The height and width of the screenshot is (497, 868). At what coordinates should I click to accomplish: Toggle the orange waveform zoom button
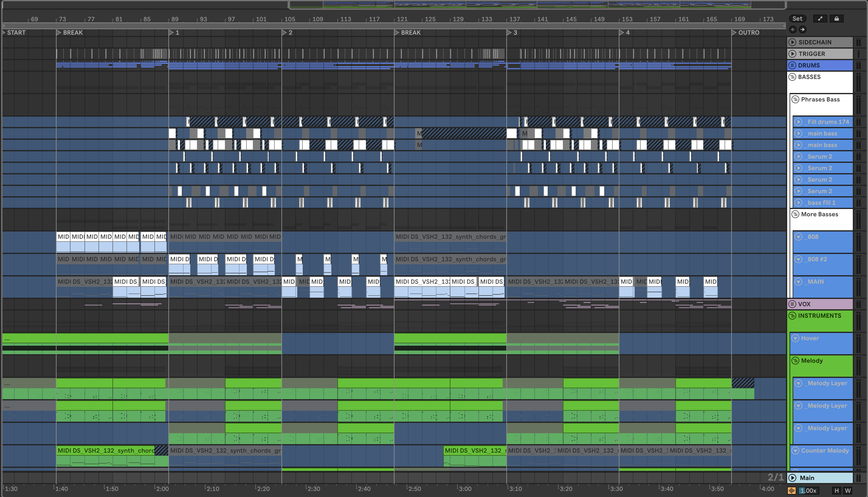(x=791, y=491)
